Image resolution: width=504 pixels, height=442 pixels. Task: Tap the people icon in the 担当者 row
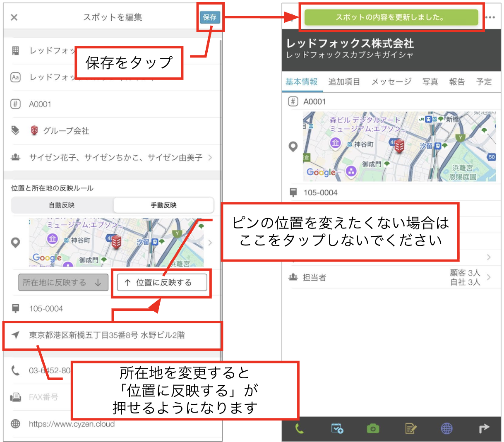(x=293, y=277)
